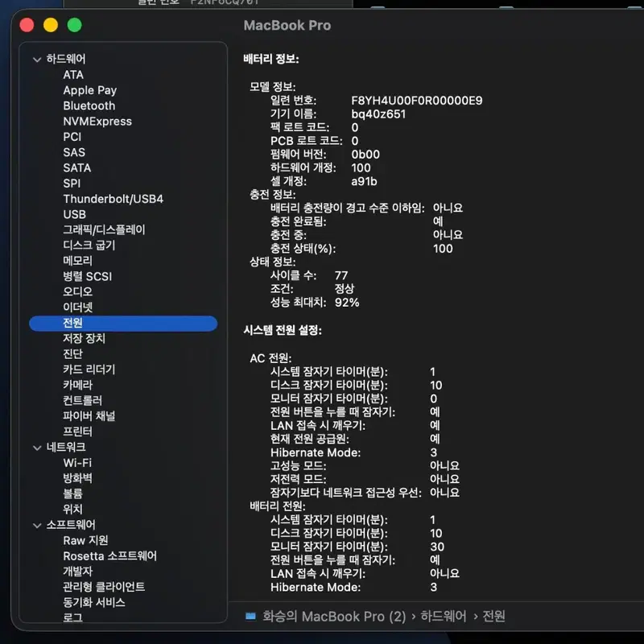Close the MacBook Pro window (red button)
Screen dimensions: 644x644
point(27,25)
